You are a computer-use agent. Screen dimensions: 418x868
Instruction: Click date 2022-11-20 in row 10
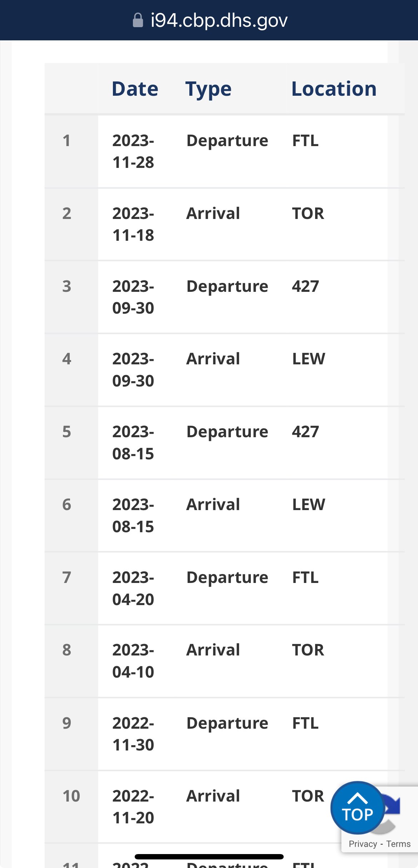pos(133,807)
